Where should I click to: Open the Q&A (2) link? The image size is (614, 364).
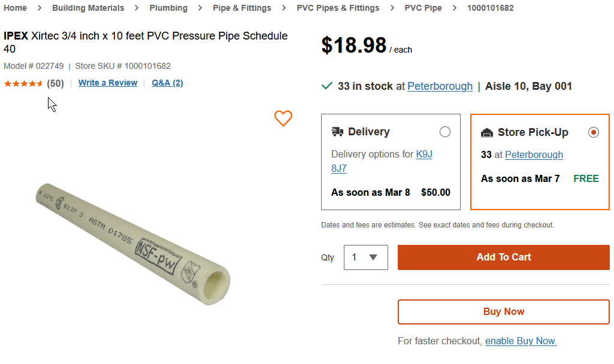click(x=167, y=83)
